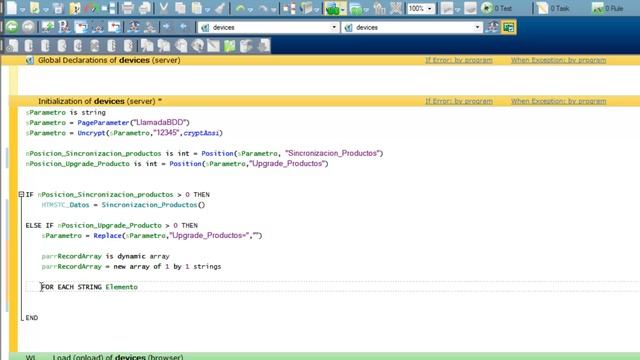This screenshot has height=360, width=640.
Task: Open the zoom 100% combo box
Action: [421, 8]
